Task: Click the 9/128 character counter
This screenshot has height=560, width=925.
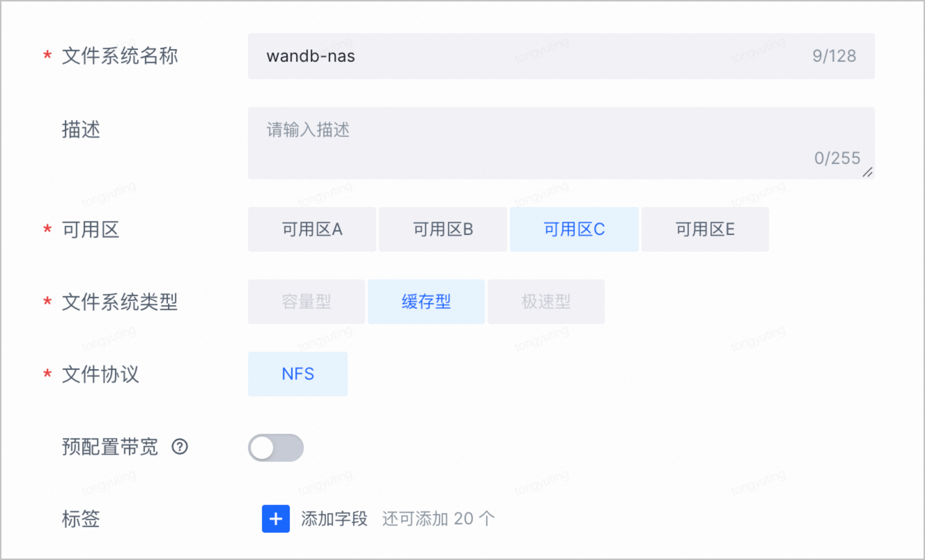Action: click(x=834, y=56)
